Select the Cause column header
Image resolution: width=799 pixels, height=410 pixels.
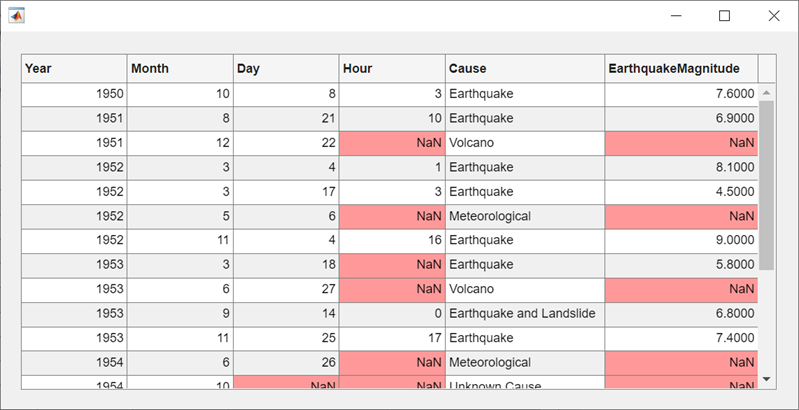pos(525,69)
